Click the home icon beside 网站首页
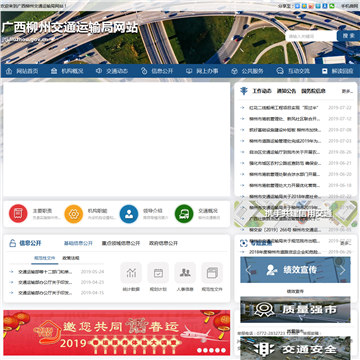The height and width of the screenshot is (360, 360). (9, 71)
